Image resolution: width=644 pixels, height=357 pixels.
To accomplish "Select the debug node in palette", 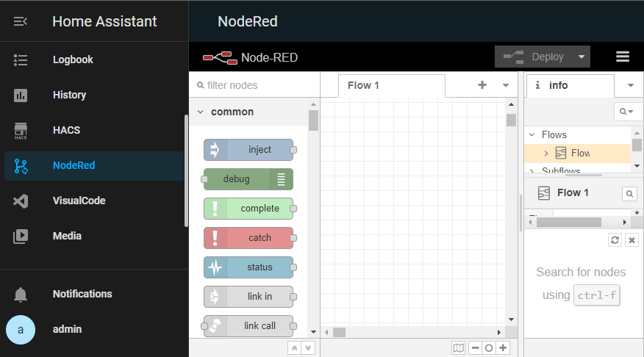I will tap(248, 179).
